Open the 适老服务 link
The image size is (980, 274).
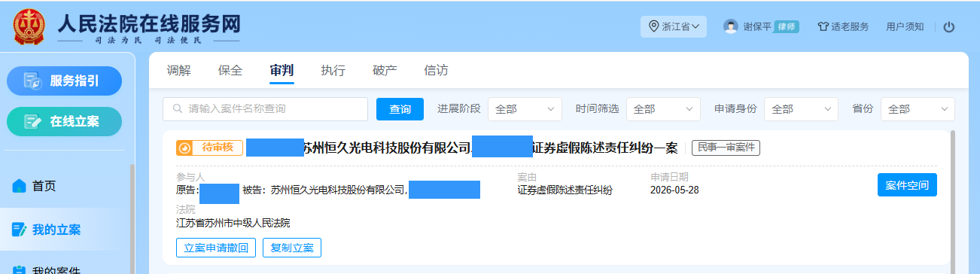[850, 26]
